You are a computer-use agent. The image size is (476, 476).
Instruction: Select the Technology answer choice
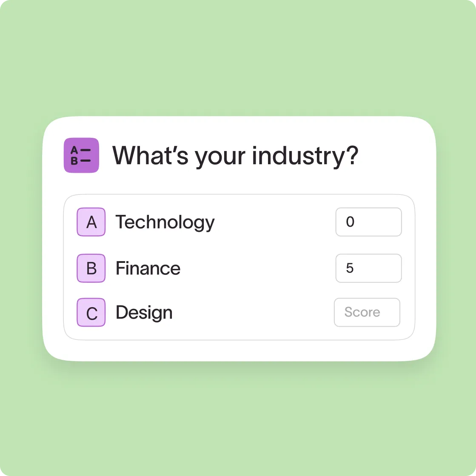click(165, 222)
